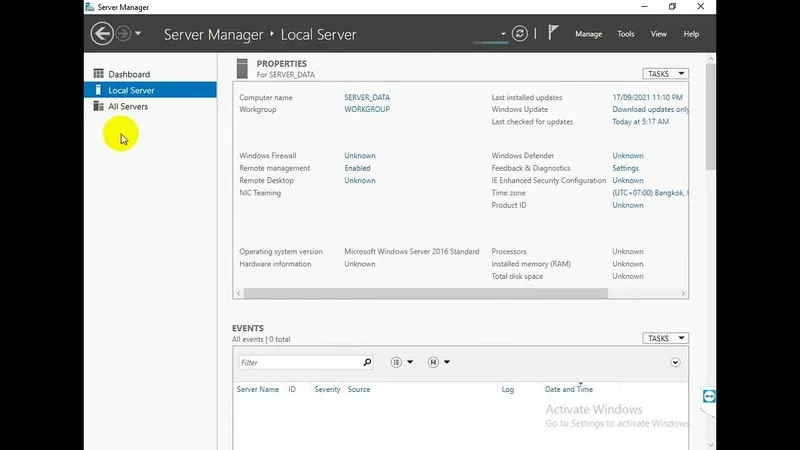Open the Manage menu
The width and height of the screenshot is (800, 450).
coord(588,34)
